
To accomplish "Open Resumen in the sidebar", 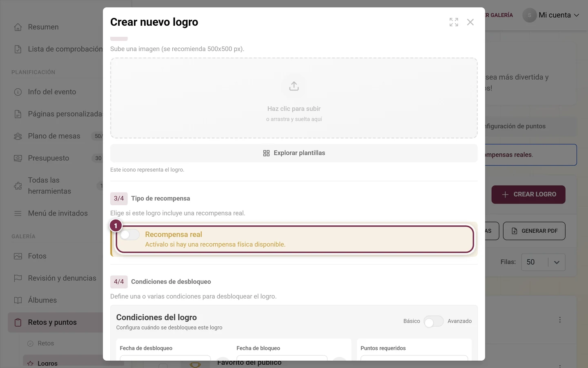I will (43, 27).
